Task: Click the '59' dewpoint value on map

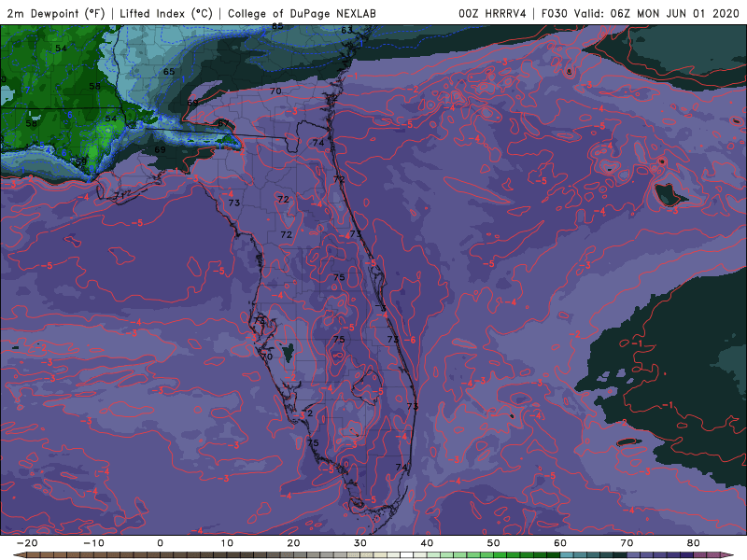Action: [81, 161]
